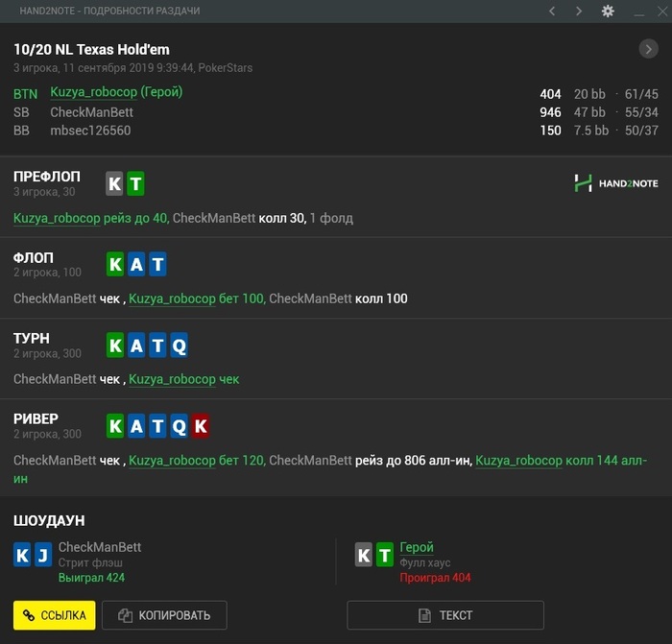Click Hero's gray K showdown card
The width and height of the screenshot is (672, 644).
pos(364,555)
